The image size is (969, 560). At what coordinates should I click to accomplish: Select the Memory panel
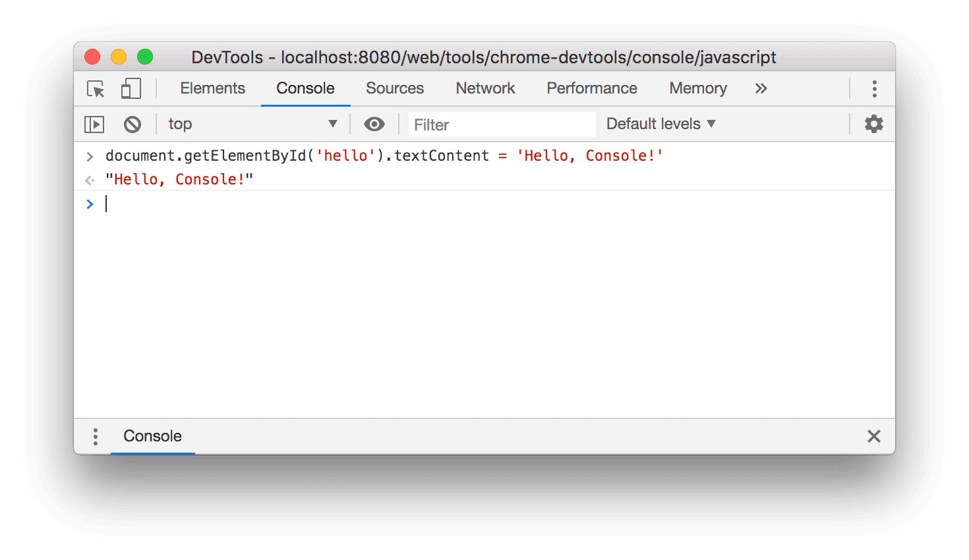click(x=697, y=88)
